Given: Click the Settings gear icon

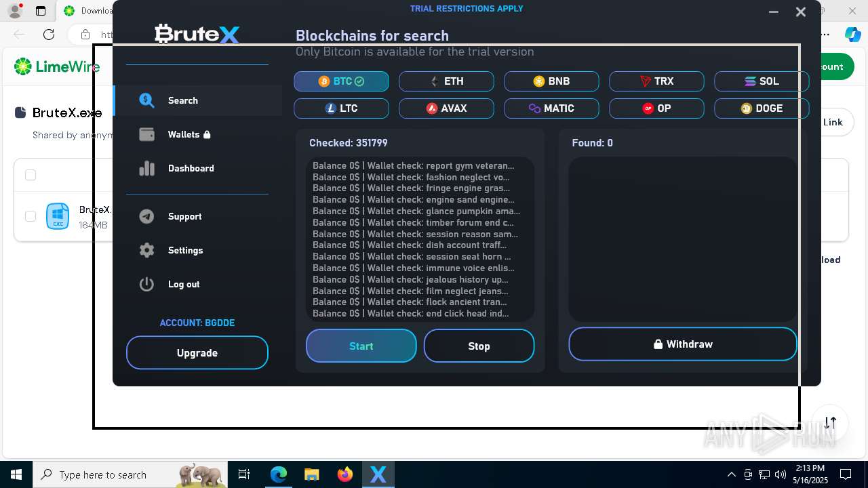Looking at the screenshot, I should pyautogui.click(x=146, y=250).
